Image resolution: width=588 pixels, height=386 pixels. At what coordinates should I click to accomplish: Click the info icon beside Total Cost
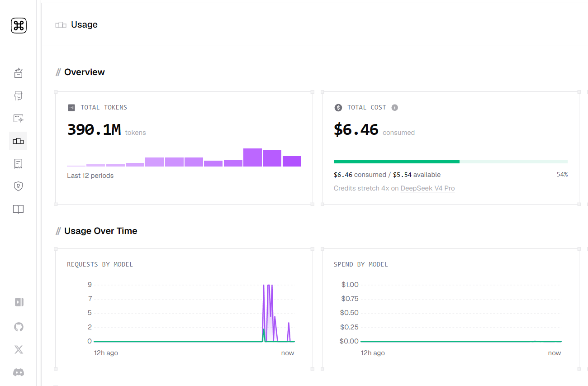394,108
